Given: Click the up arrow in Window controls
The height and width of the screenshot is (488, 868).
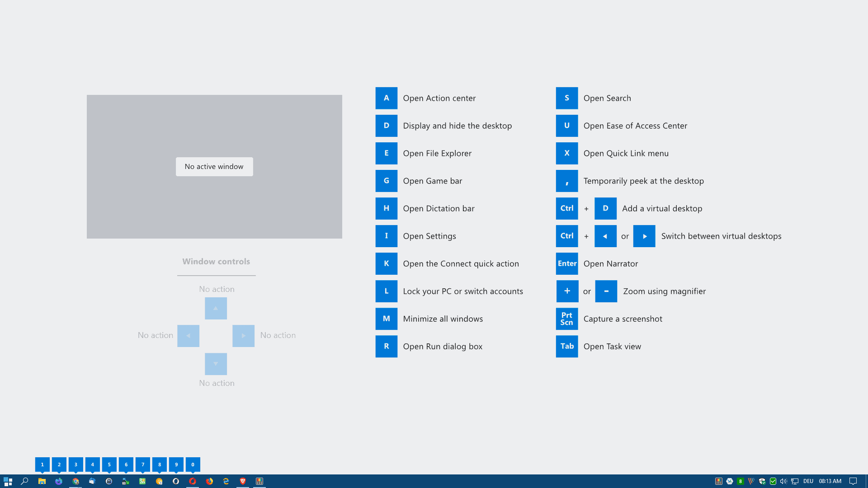Looking at the screenshot, I should click(216, 308).
